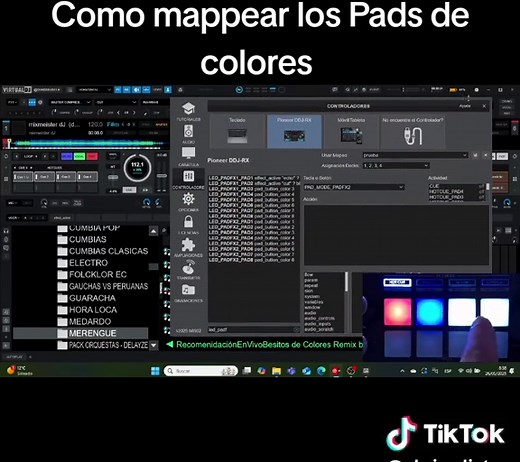Viewport: 520px width, 462px height.
Task: Open the ELECTRO folder
Action: click(x=83, y=263)
